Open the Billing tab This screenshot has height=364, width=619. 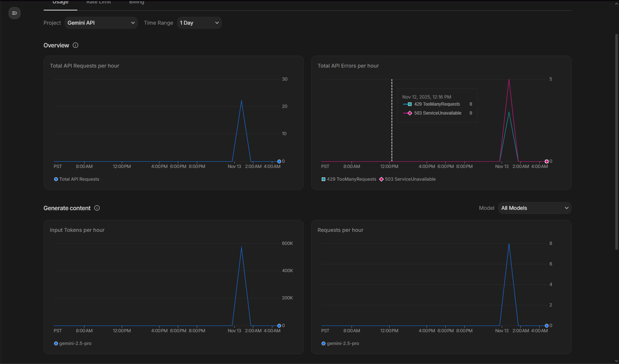(x=137, y=3)
